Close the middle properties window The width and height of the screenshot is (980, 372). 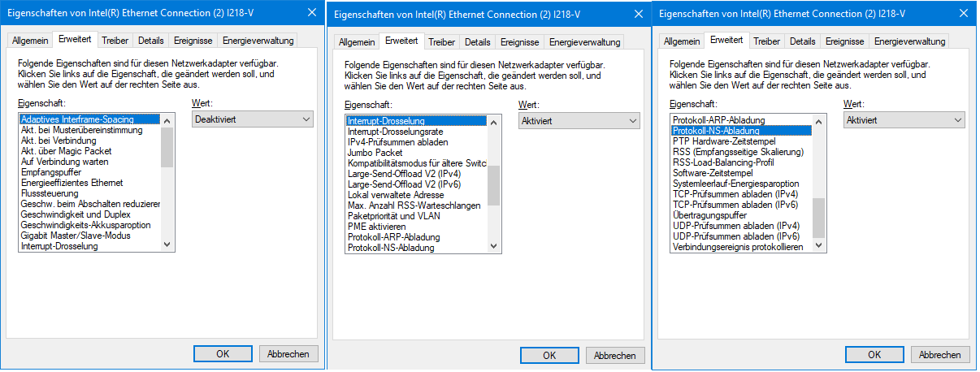click(639, 14)
